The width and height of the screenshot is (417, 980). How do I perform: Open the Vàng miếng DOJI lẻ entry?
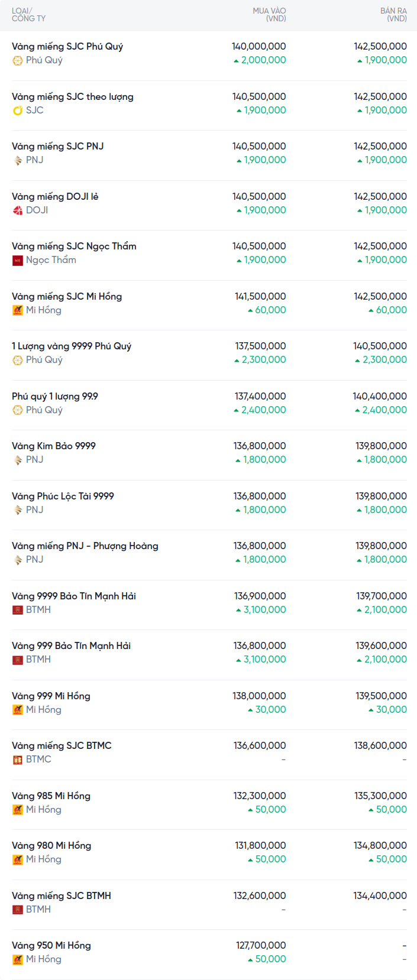55,196
